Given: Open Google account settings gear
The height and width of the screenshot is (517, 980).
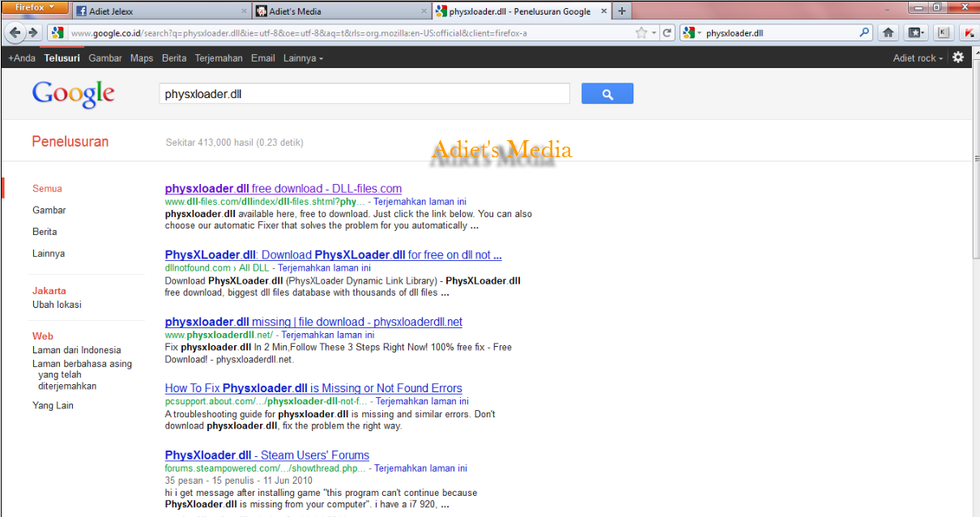Looking at the screenshot, I should pos(958,58).
